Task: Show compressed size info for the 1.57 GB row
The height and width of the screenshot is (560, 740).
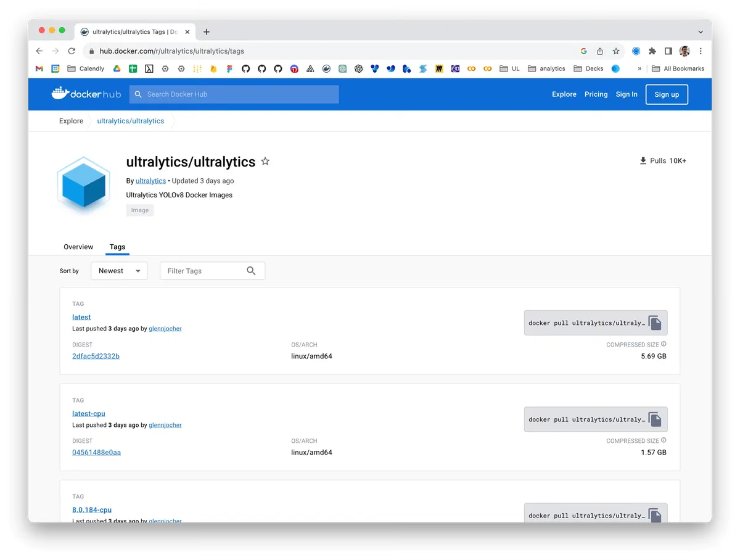Action: tap(664, 441)
